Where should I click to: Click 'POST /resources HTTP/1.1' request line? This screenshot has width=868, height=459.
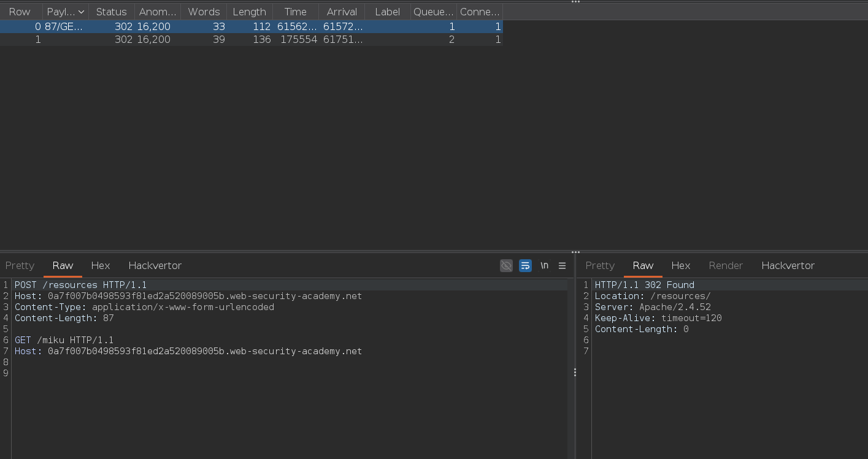pyautogui.click(x=80, y=285)
